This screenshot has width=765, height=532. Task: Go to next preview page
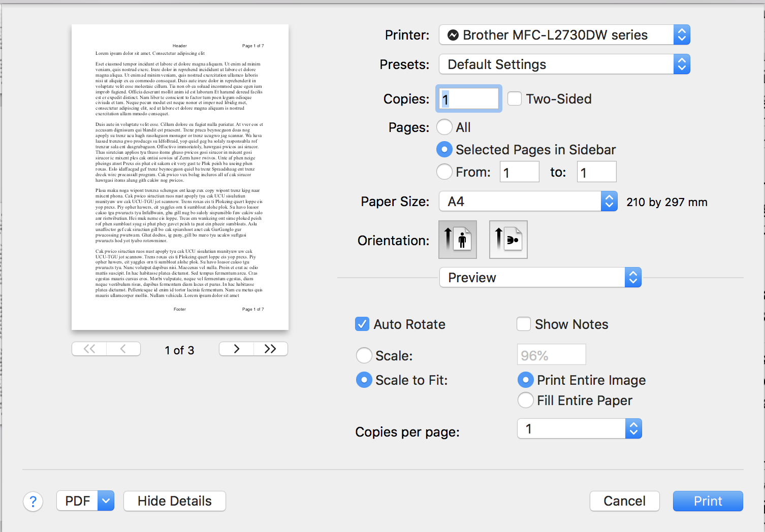(236, 349)
